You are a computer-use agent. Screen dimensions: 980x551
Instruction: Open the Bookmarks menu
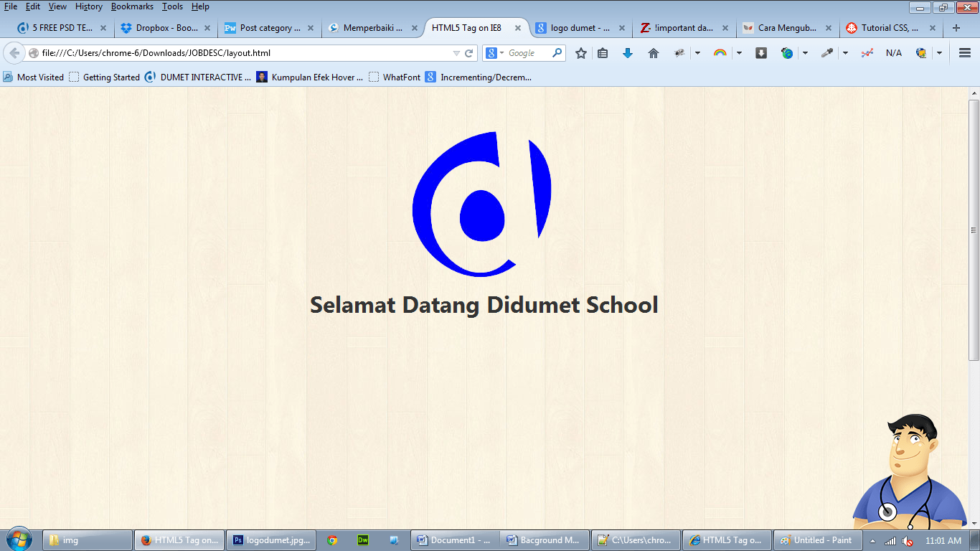tap(132, 6)
